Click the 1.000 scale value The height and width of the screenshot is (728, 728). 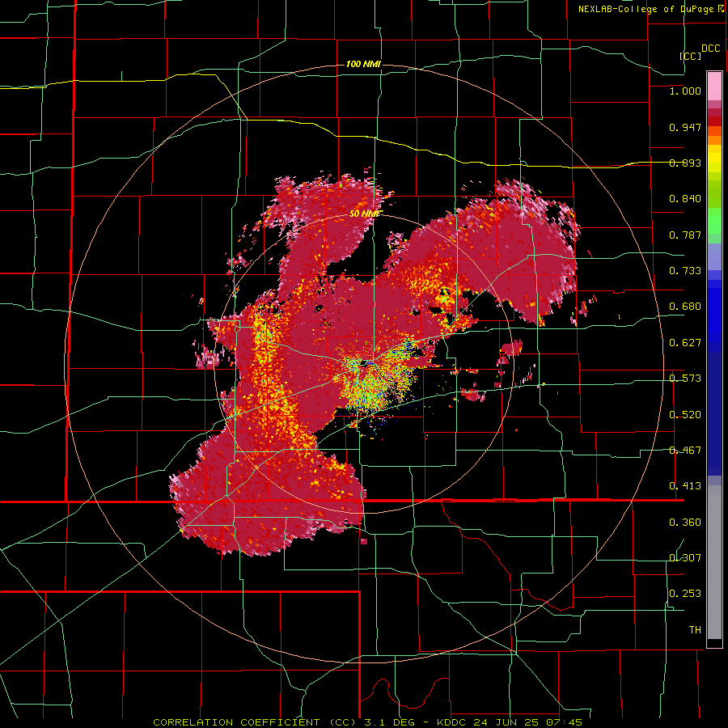pos(685,91)
